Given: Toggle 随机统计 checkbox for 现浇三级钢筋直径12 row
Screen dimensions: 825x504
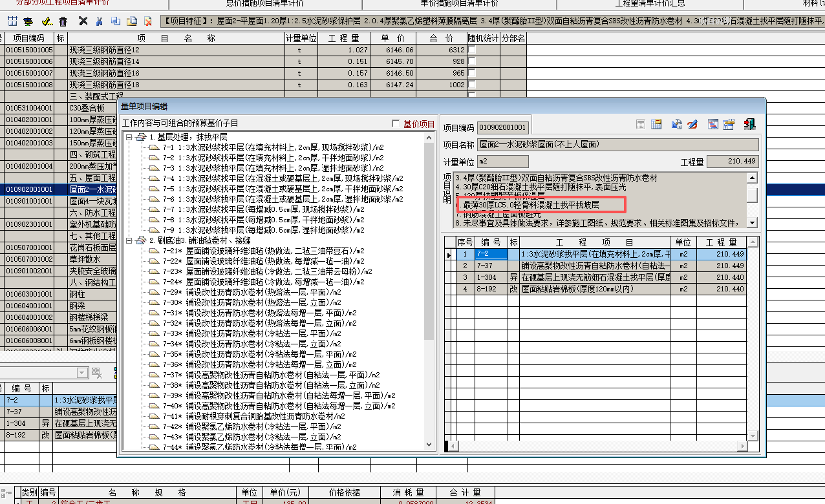Looking at the screenshot, I should click(x=472, y=50).
